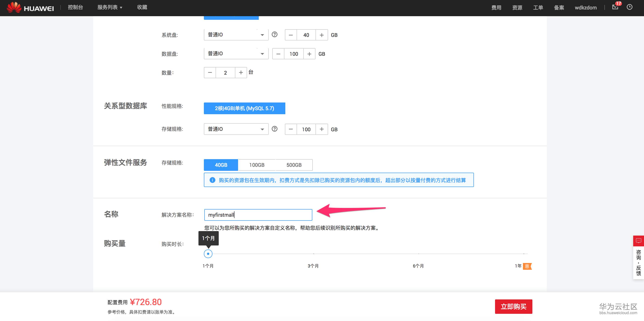Click help icon beside system disk type
Viewport: 644px width, 321px height.
tap(275, 34)
